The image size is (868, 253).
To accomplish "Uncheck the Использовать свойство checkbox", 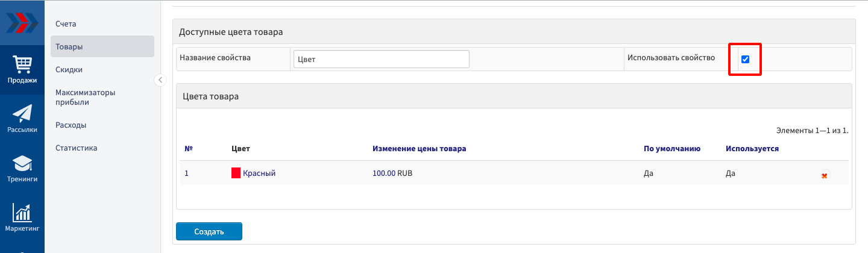I will pyautogui.click(x=745, y=59).
